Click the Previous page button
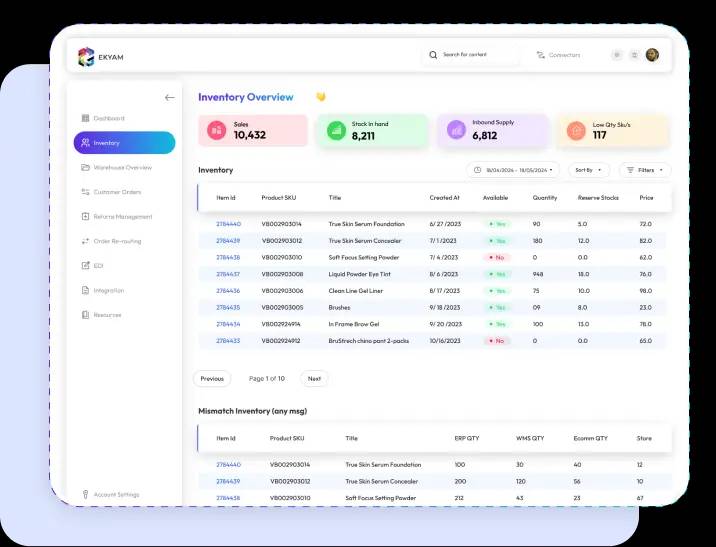716x547 pixels. pyautogui.click(x=212, y=379)
